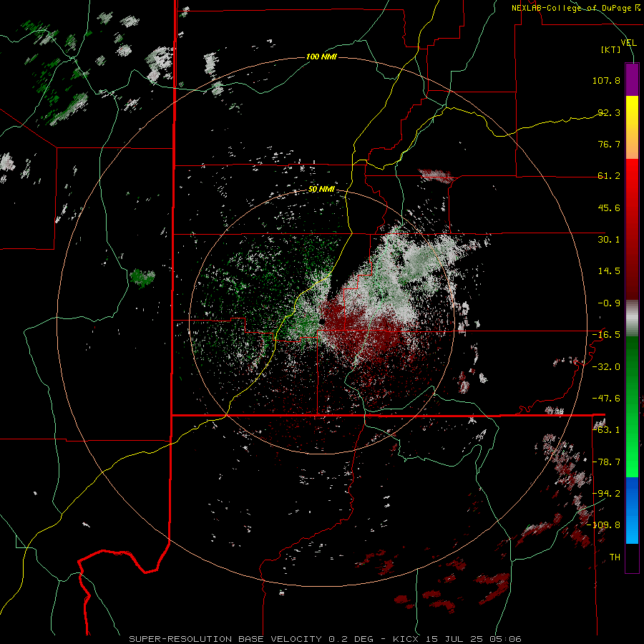Select the -63.1 scale value
Viewport: 644px width, 644px height.
point(606,430)
